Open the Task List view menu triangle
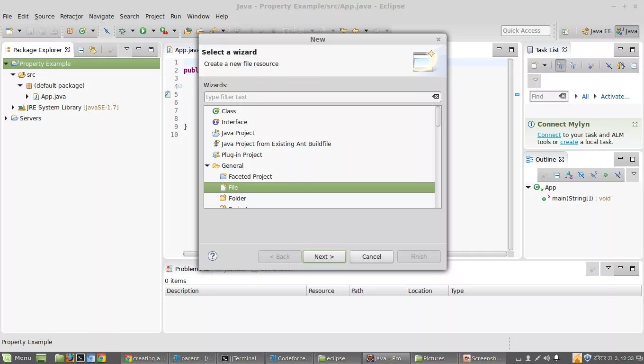 coord(536,80)
